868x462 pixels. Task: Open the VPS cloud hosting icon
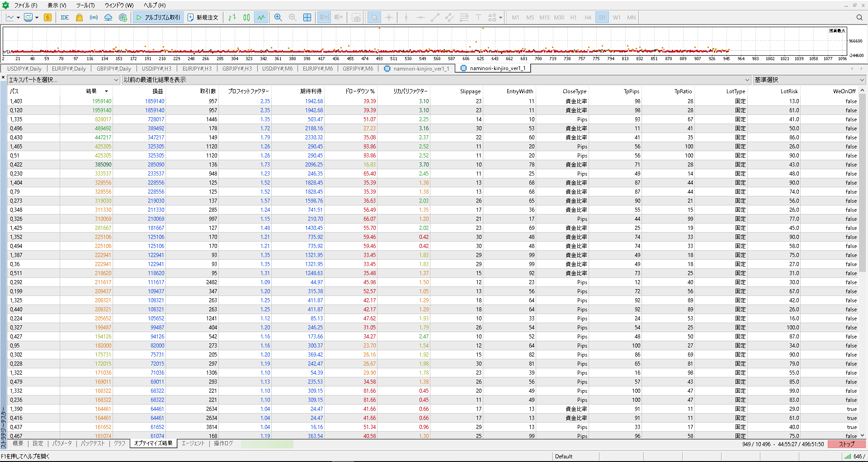[x=108, y=18]
